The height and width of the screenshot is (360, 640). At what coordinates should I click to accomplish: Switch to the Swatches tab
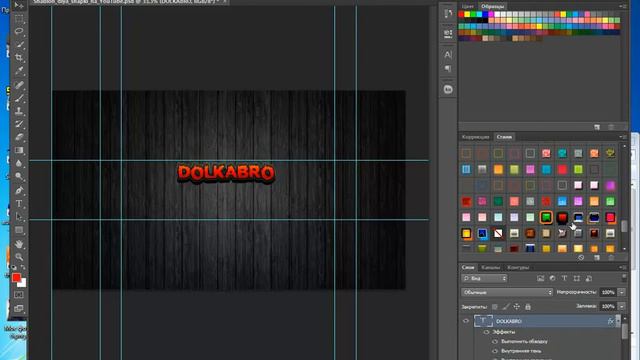(492, 6)
